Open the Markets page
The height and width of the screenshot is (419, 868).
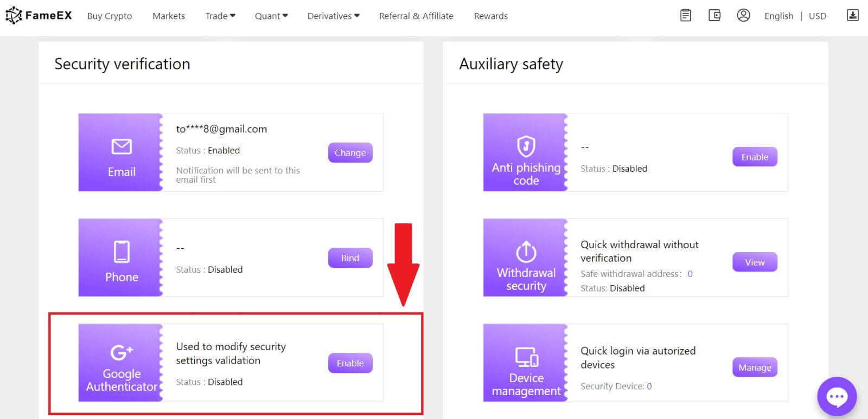[169, 16]
